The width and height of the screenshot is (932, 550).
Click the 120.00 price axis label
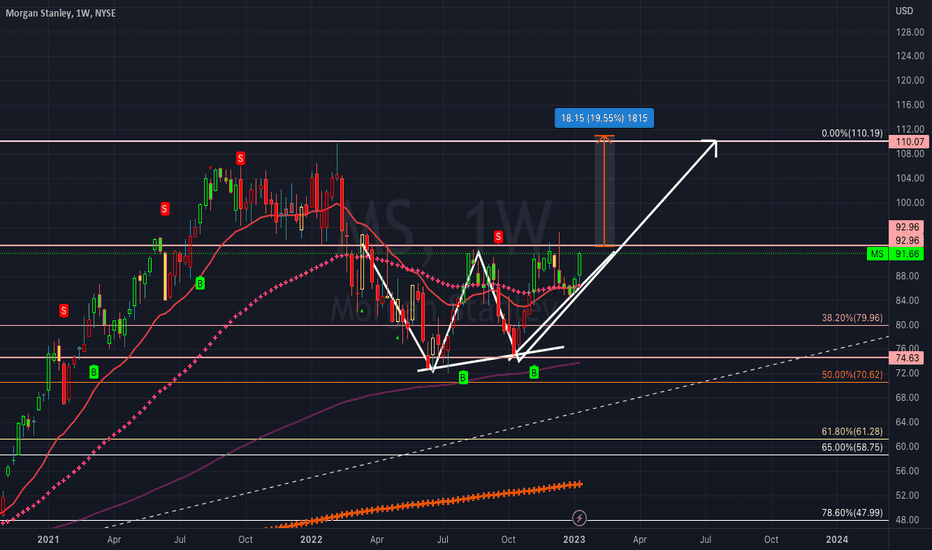[910, 80]
